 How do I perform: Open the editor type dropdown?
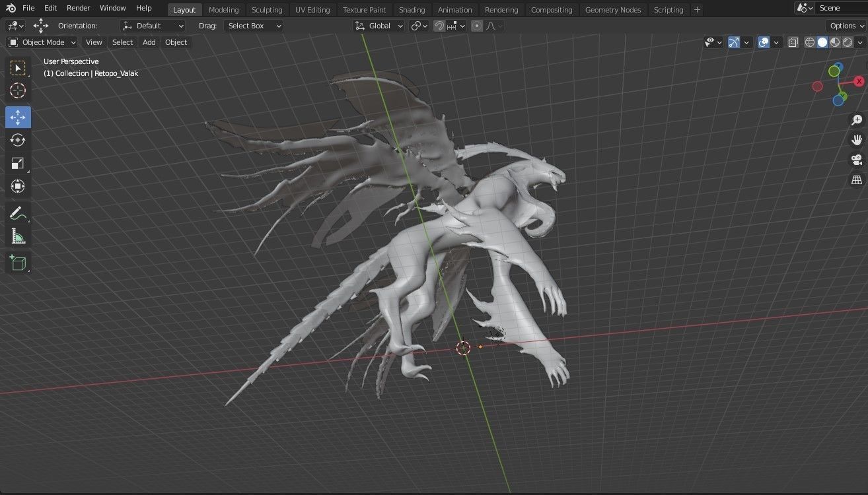click(x=15, y=26)
